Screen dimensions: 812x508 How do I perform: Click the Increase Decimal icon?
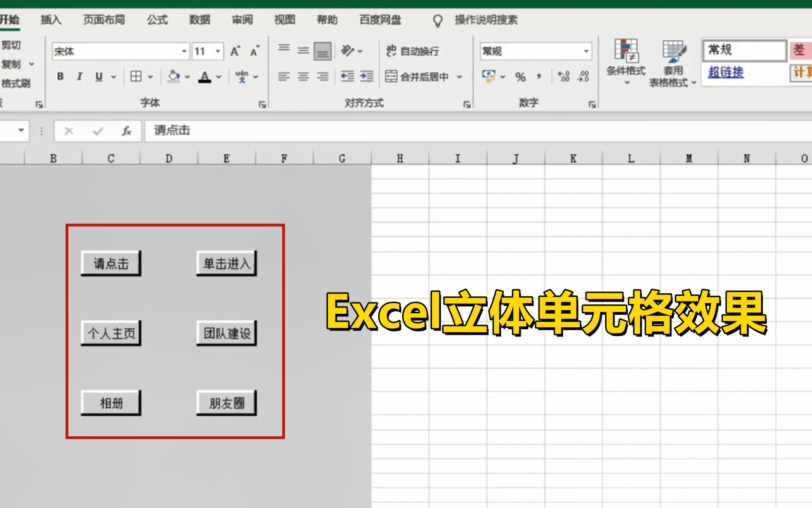coord(562,77)
